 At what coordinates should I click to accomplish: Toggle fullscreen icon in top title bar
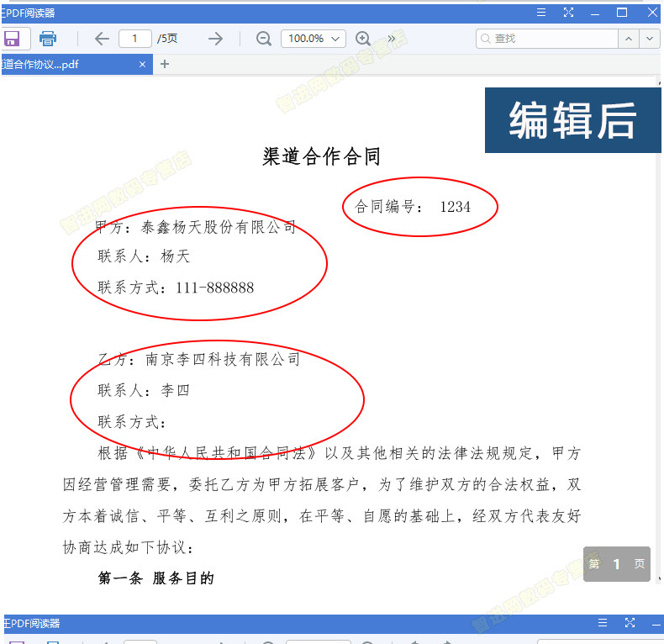point(568,13)
